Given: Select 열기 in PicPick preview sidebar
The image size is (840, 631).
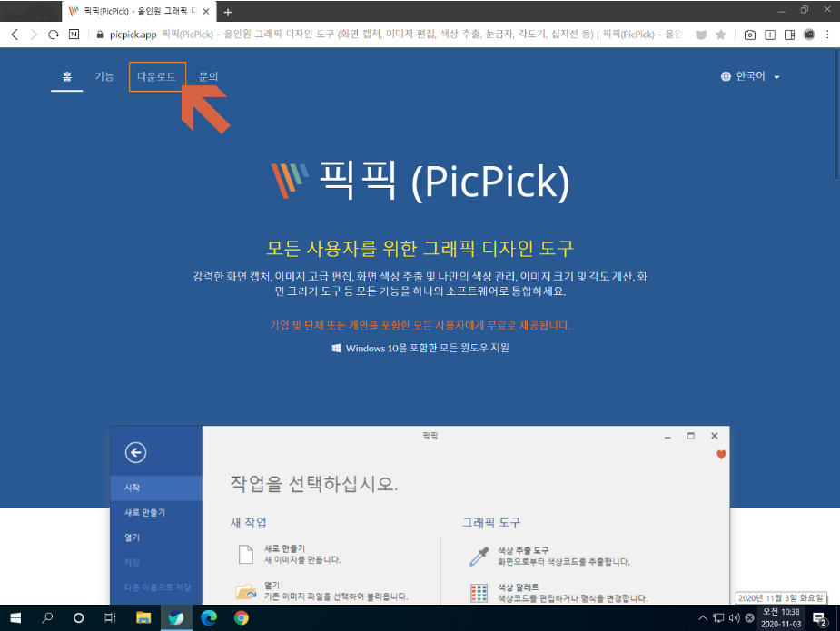Looking at the screenshot, I should pos(156,537).
